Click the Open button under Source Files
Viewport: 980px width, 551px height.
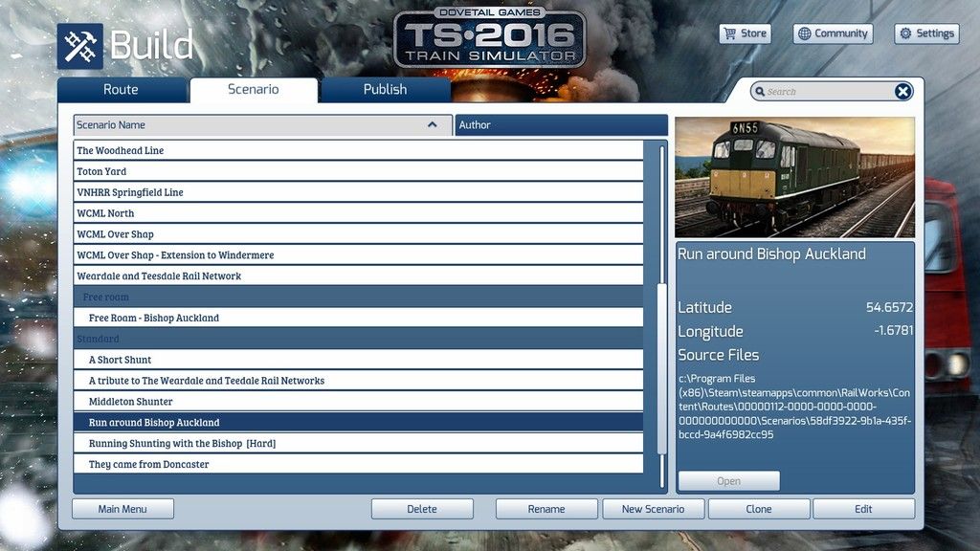point(728,481)
